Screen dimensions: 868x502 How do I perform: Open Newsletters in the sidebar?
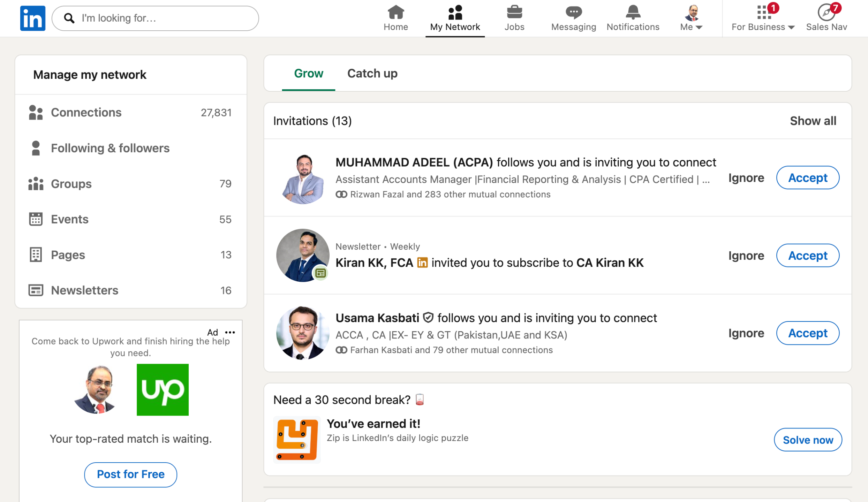(85, 290)
